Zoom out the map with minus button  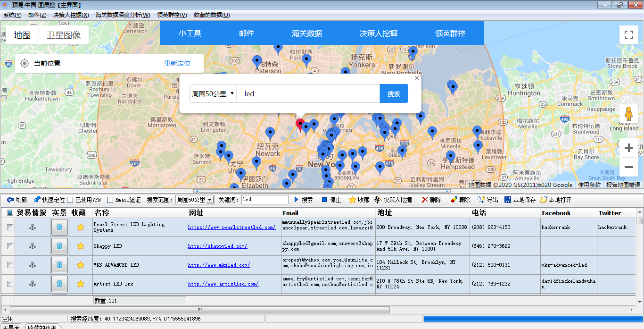tap(628, 167)
